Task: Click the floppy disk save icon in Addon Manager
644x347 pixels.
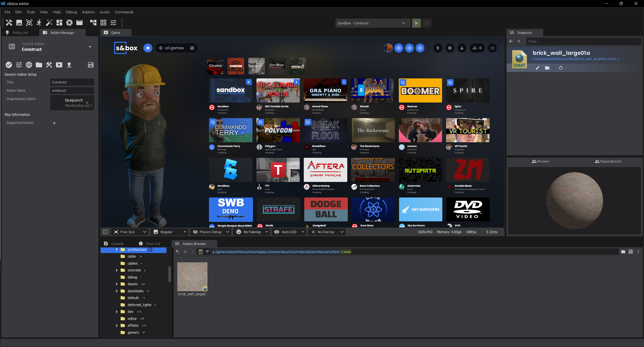Action: tap(91, 65)
